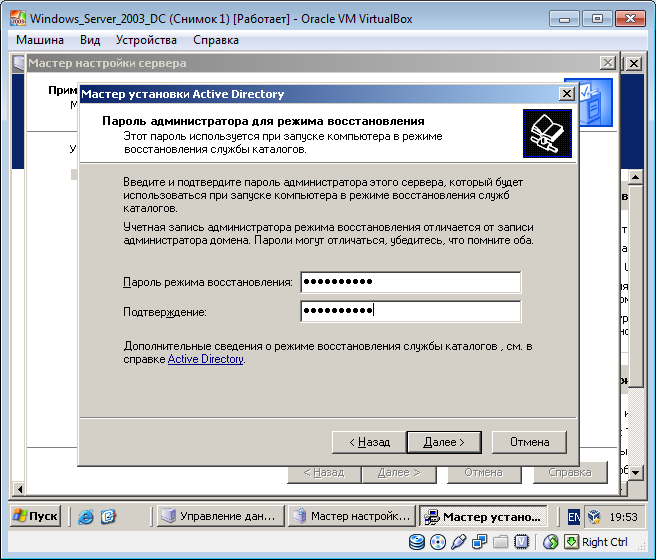
Task: Minimize the VirtualBox window
Action: [564, 19]
